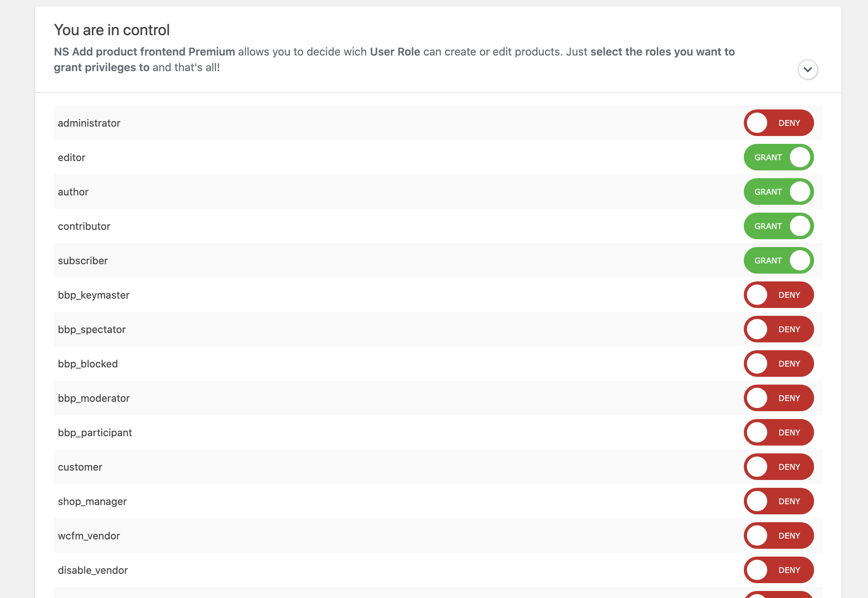Click the 'administrator' role label
Screen dimensions: 868x598
[x=89, y=123]
